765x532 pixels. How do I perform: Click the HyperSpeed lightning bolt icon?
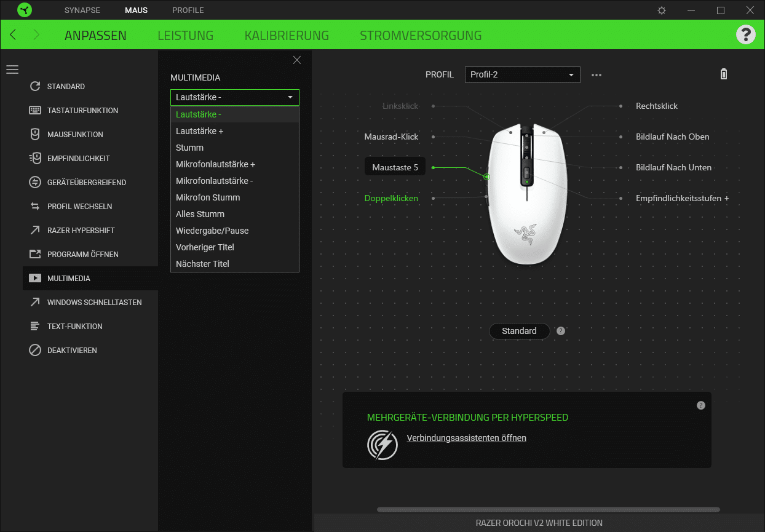(x=382, y=445)
